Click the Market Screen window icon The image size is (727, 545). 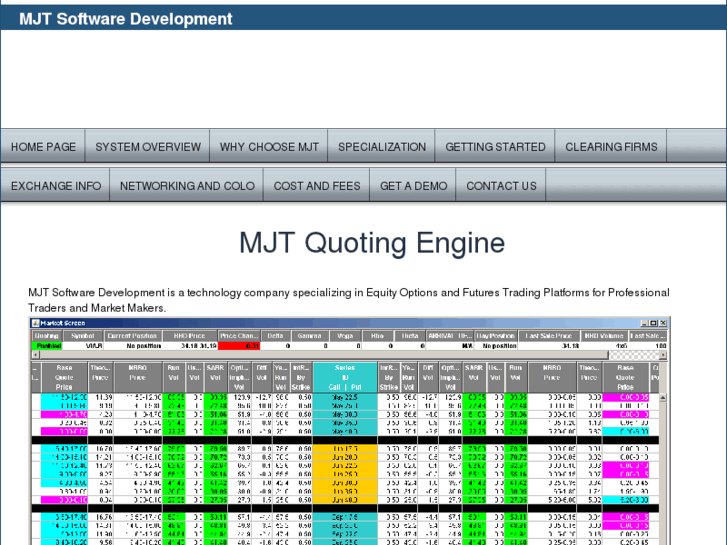[x=34, y=323]
